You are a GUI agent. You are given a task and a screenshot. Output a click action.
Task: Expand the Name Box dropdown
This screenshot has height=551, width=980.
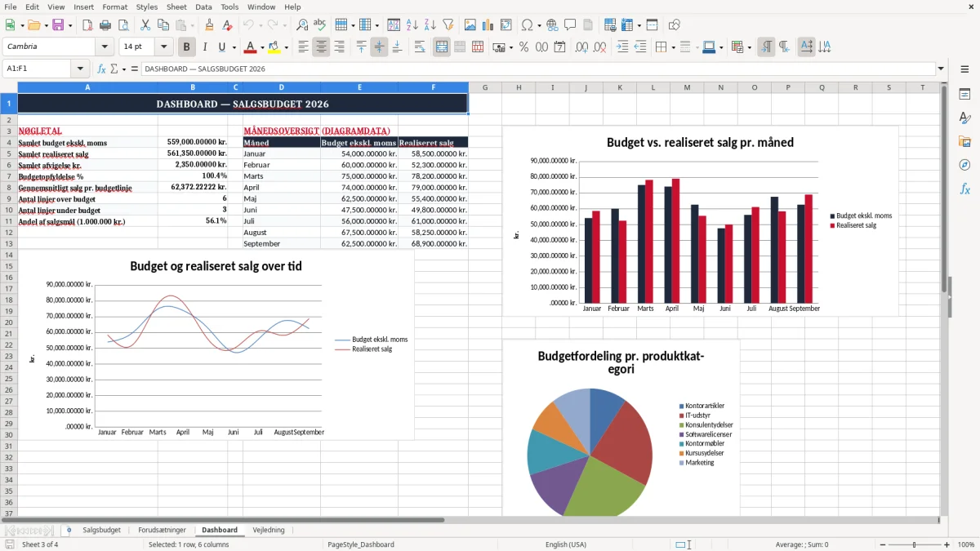point(80,69)
